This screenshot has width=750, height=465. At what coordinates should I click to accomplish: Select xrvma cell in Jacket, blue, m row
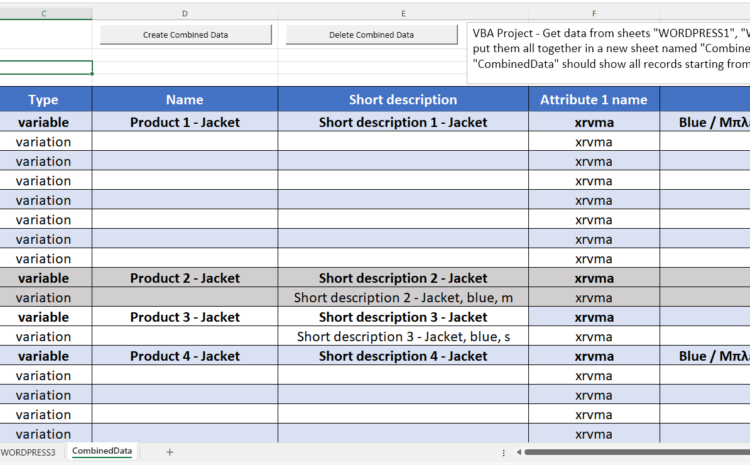[x=594, y=298]
